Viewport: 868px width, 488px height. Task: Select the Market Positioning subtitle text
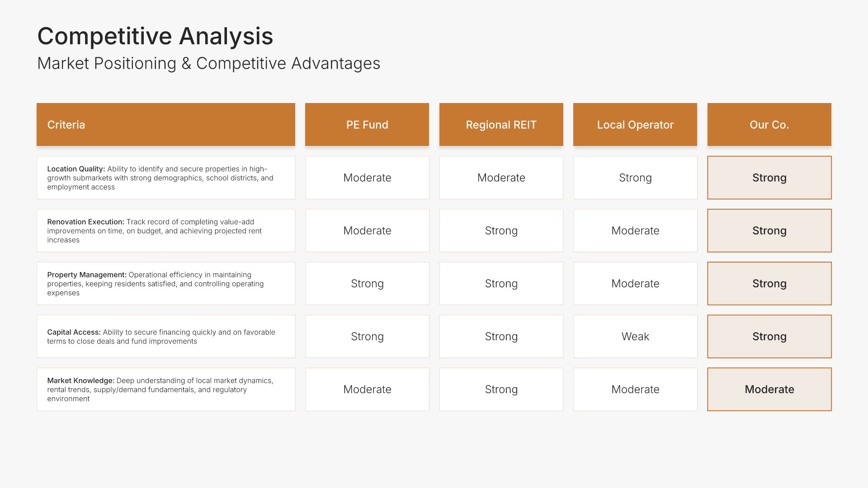click(208, 64)
